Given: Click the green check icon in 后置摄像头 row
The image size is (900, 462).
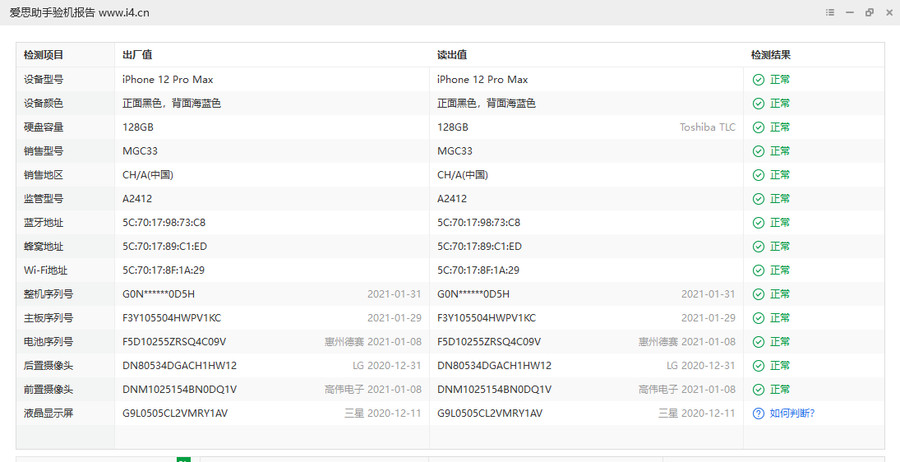Looking at the screenshot, I should tap(758, 366).
